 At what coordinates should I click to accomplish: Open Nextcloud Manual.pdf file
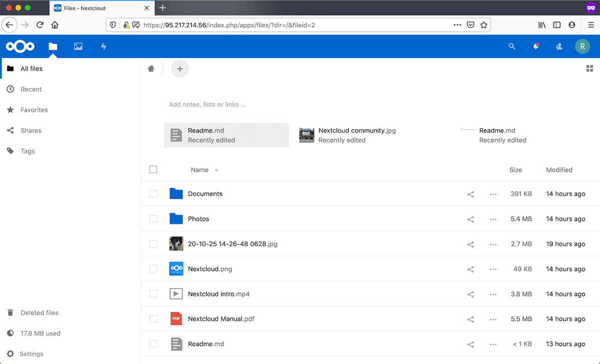point(221,319)
